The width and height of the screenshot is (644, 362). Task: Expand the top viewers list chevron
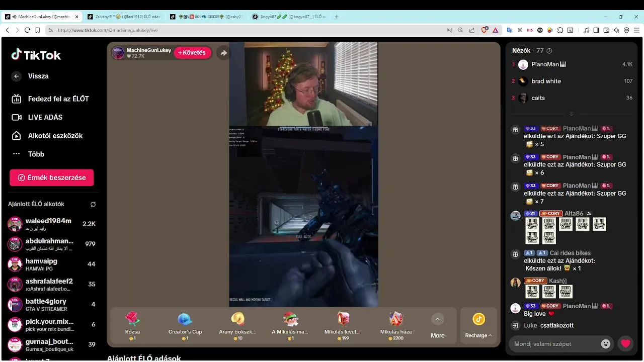click(x=572, y=114)
